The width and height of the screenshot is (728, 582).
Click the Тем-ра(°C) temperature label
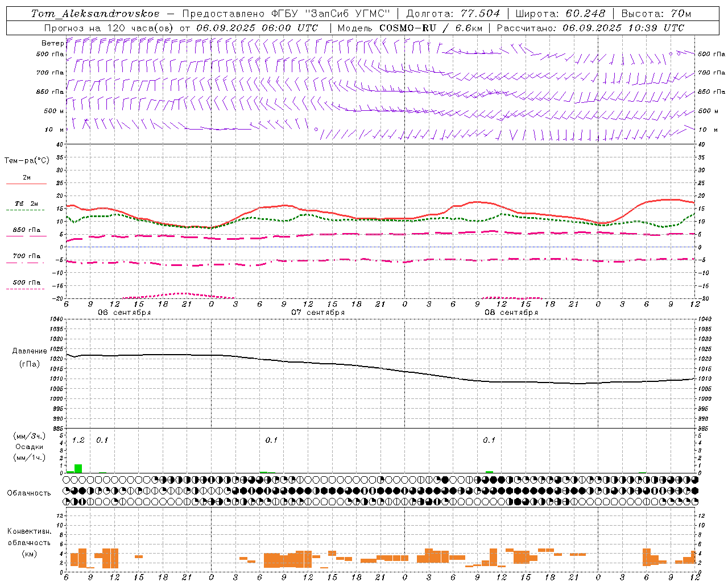[27, 161]
